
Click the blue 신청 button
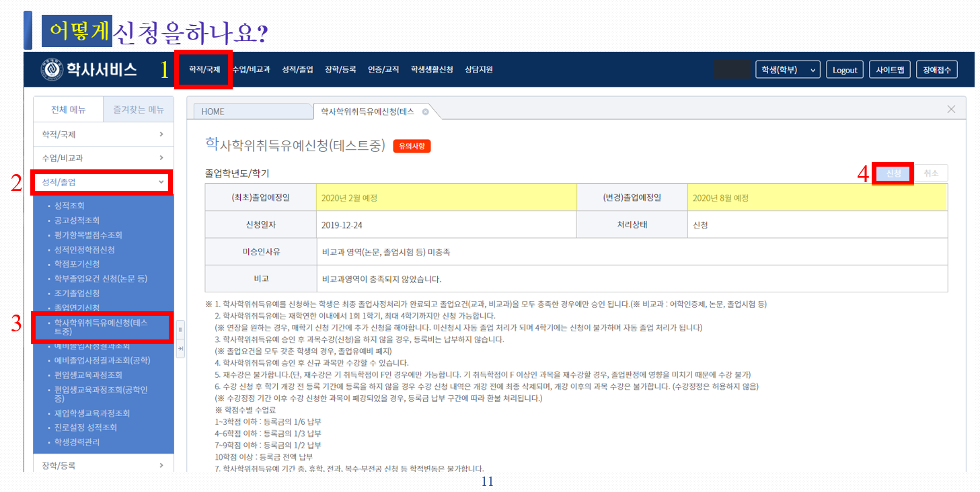(893, 173)
